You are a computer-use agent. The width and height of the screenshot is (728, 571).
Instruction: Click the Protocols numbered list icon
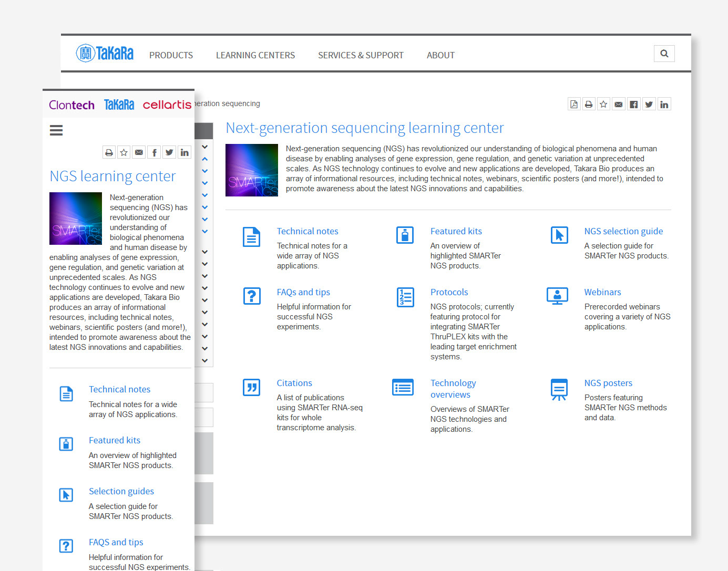tap(405, 297)
